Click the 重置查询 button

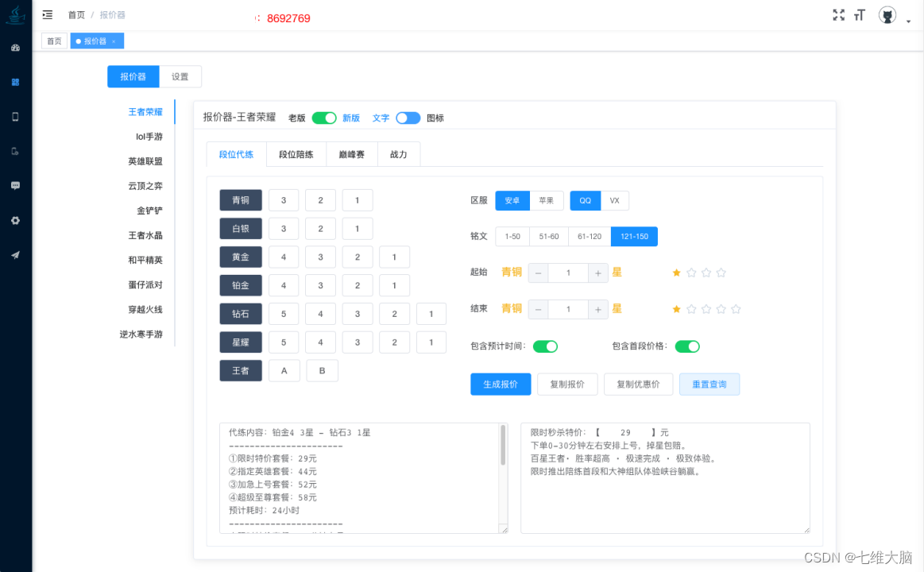709,384
